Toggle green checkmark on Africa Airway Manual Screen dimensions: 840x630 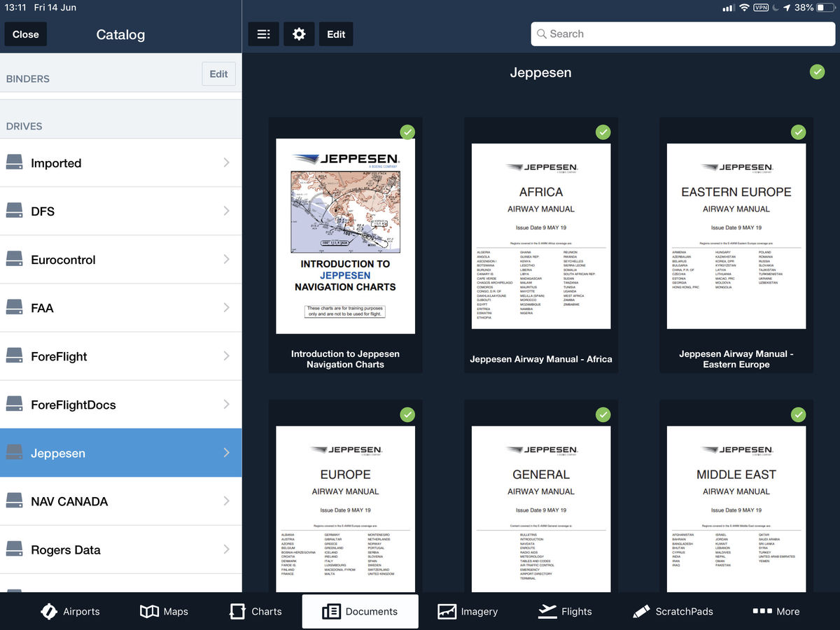603,132
